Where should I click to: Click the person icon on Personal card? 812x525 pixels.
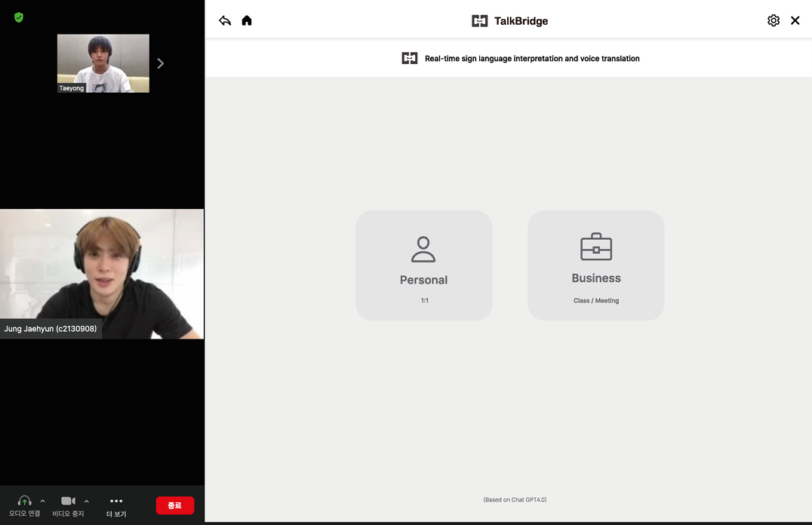click(x=423, y=249)
